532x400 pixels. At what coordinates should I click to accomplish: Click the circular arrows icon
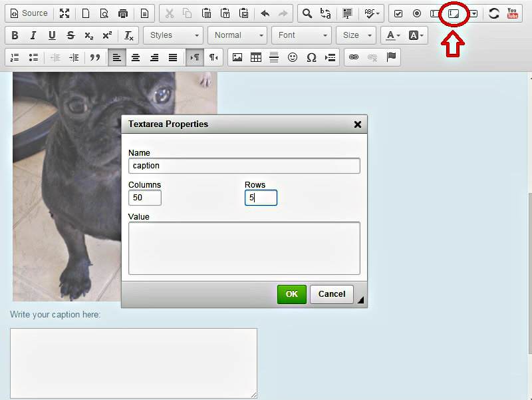pyautogui.click(x=494, y=13)
